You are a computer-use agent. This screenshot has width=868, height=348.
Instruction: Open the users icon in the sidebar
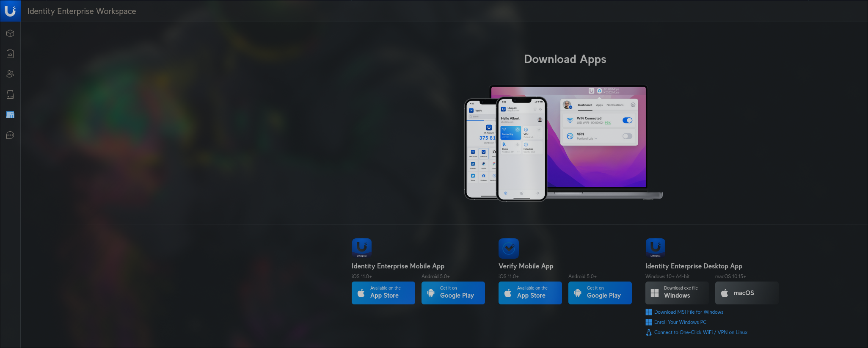click(10, 74)
